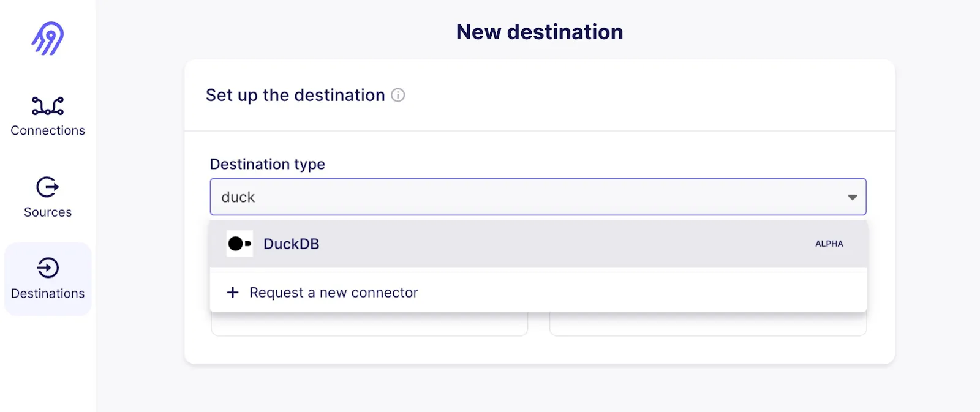Click the left input box below dropdown
This screenshot has width=980, height=412.
[369, 324]
